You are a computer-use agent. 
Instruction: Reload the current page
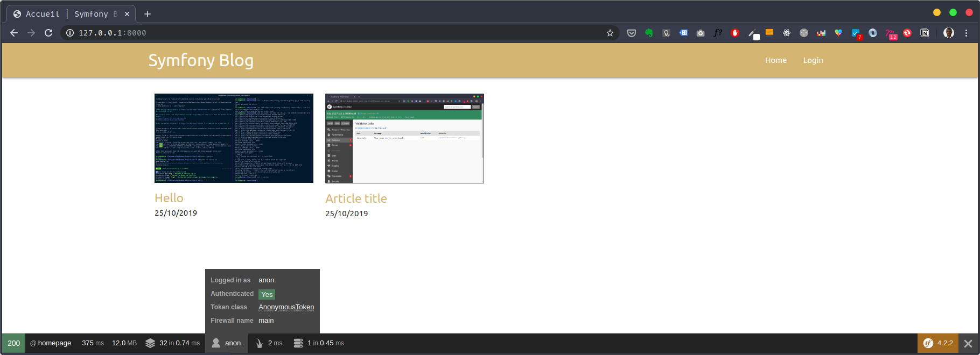(48, 33)
